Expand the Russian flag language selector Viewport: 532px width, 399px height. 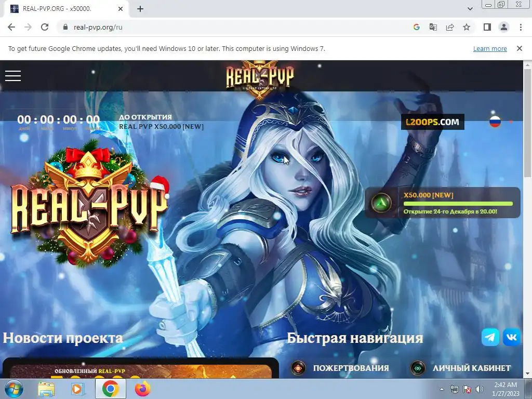click(x=495, y=122)
